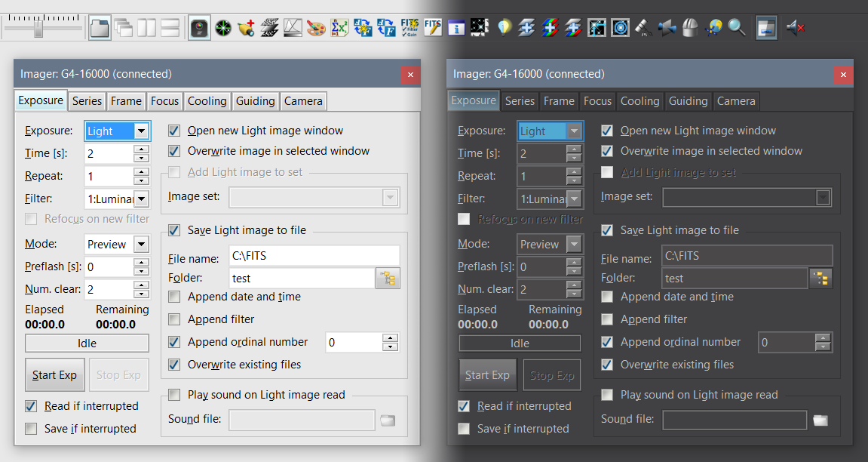Screen dimensions: 868x462
Task: Click the histogram curve icon
Action: 293,29
